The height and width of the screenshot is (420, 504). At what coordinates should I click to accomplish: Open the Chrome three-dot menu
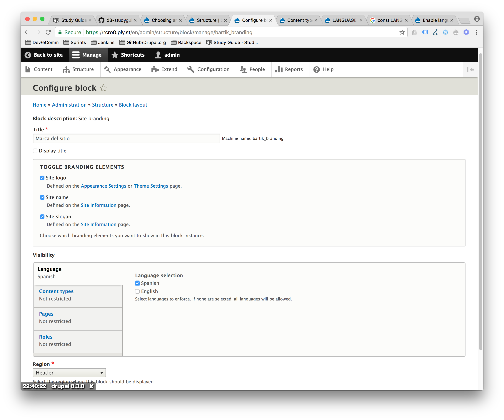476,32
